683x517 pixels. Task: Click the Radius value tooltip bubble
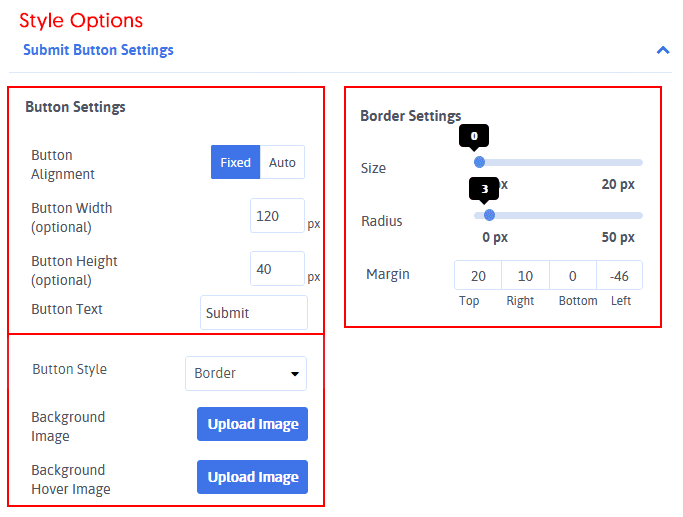click(485, 188)
